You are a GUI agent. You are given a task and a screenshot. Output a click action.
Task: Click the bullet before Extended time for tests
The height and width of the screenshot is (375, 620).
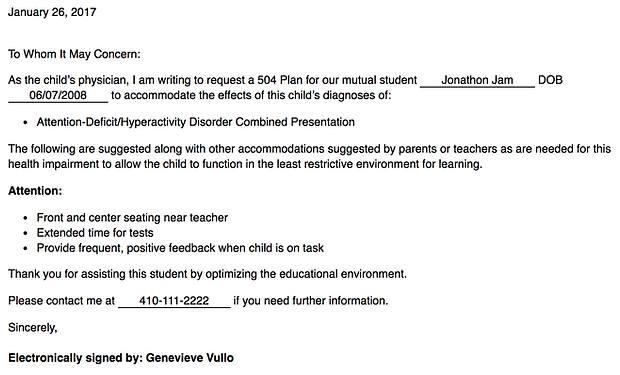pos(26,233)
